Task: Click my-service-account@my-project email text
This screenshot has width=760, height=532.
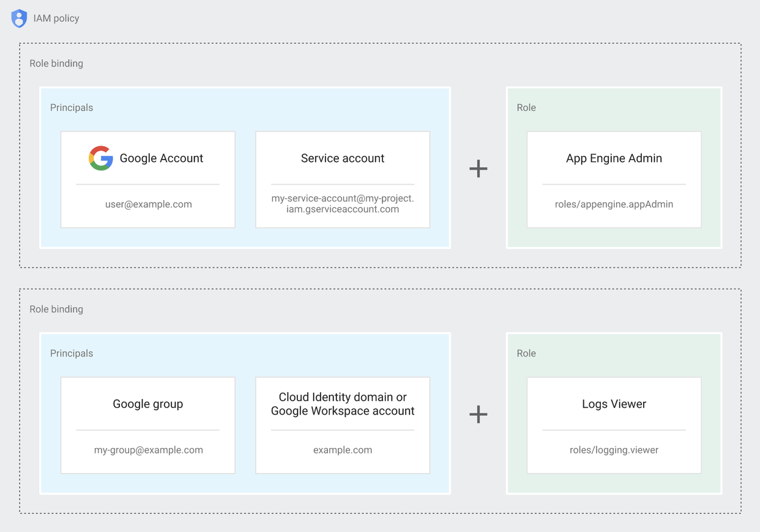Action: coord(343,204)
